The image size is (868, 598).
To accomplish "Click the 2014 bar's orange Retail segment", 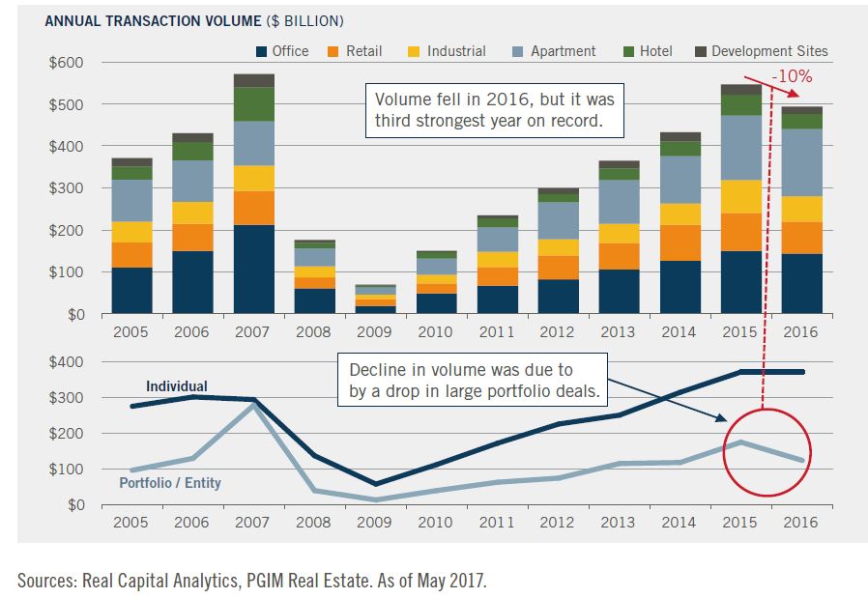I will pos(680,242).
